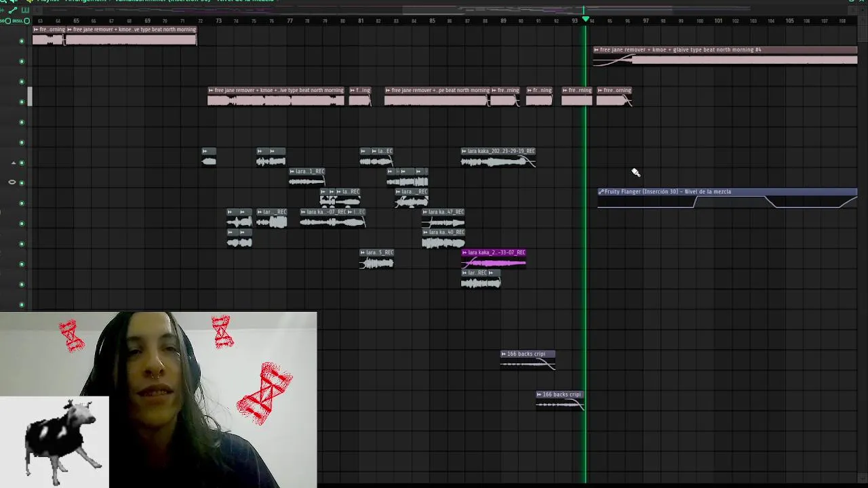
Task: Mute the track with the purple lara kaka clip
Action: pyautogui.click(x=22, y=264)
